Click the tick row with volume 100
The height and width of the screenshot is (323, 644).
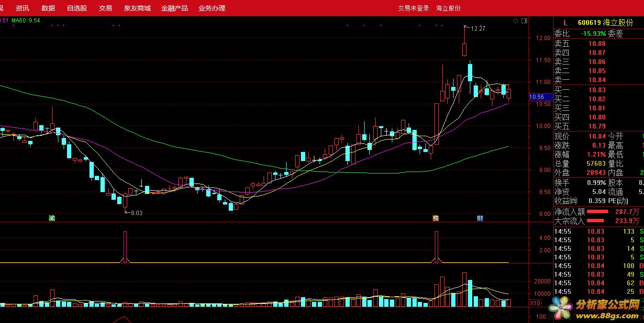(x=599, y=266)
